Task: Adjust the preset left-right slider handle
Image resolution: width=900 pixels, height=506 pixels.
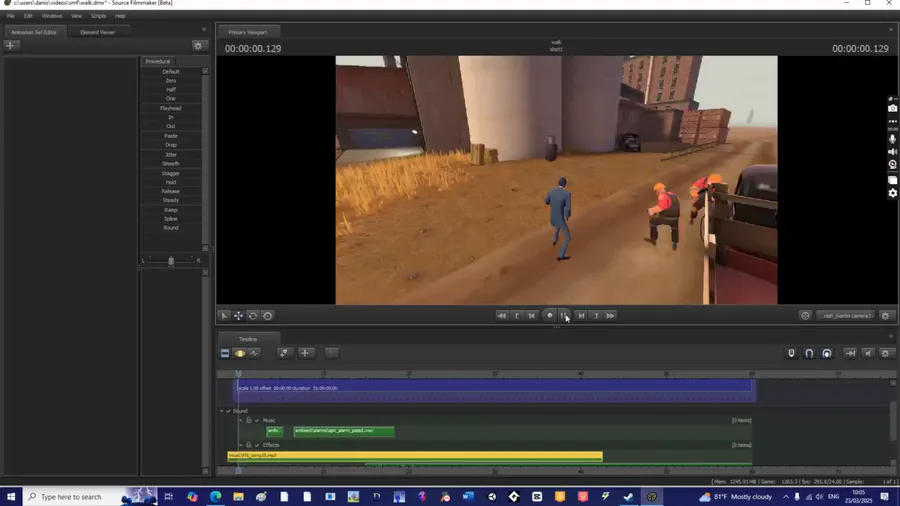Action: click(x=171, y=261)
